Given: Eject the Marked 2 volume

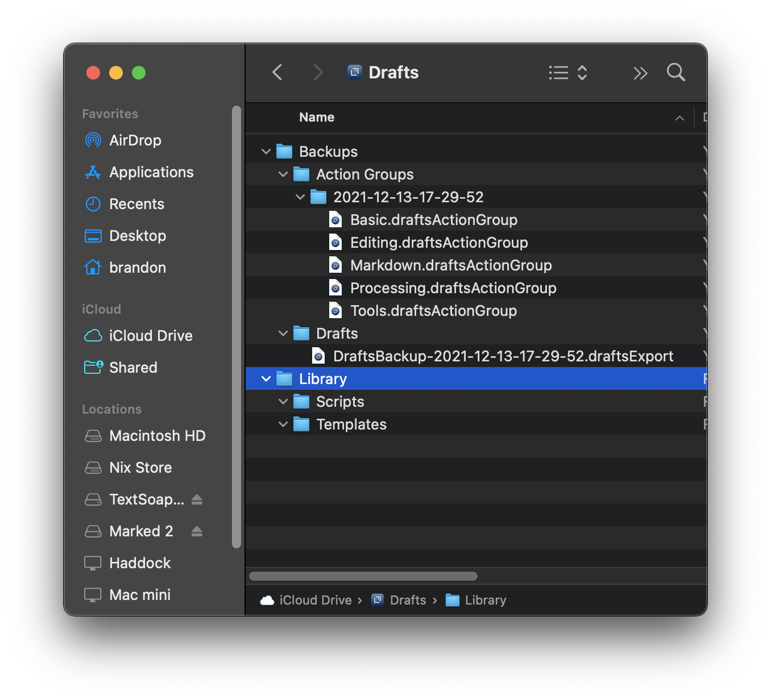Looking at the screenshot, I should (197, 531).
